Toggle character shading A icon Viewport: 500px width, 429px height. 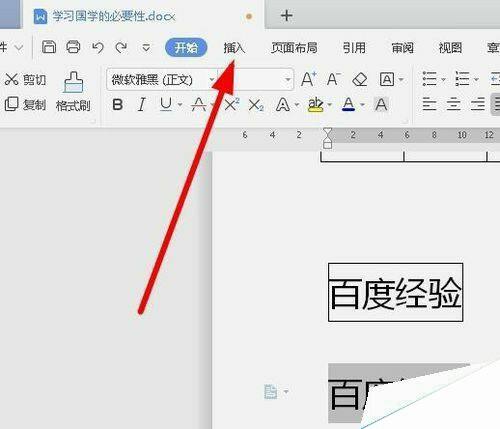click(381, 105)
